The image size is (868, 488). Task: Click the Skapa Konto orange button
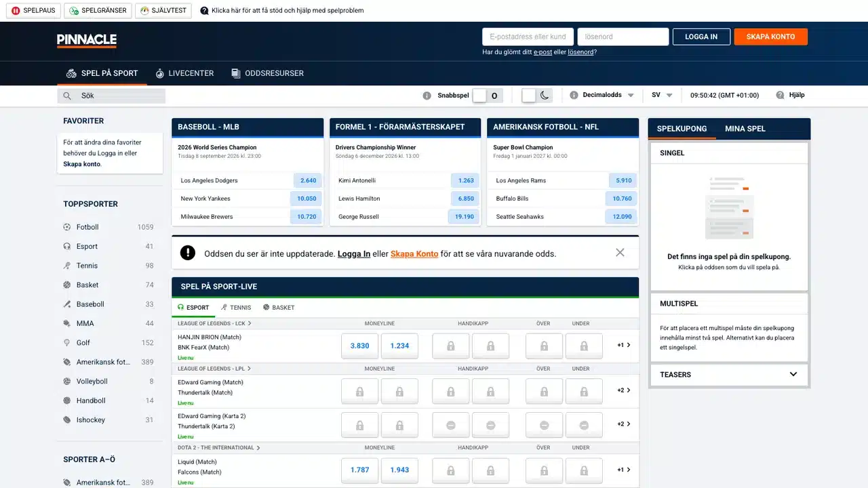coord(770,37)
